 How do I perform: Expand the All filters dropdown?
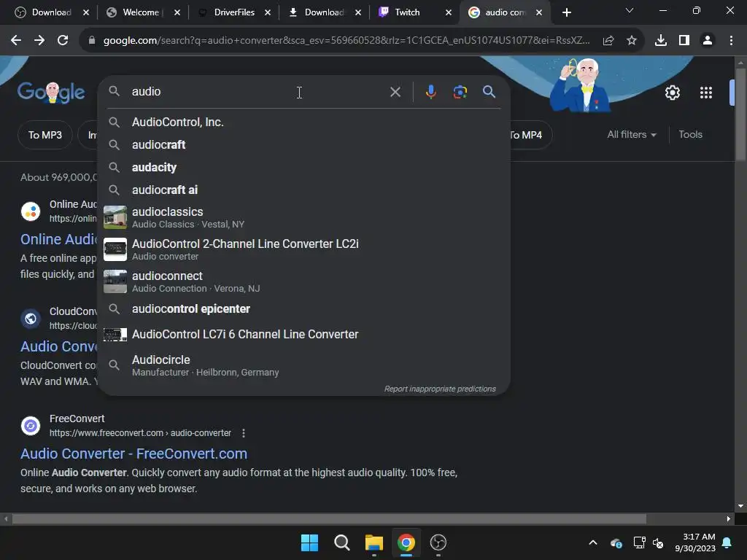coord(631,135)
